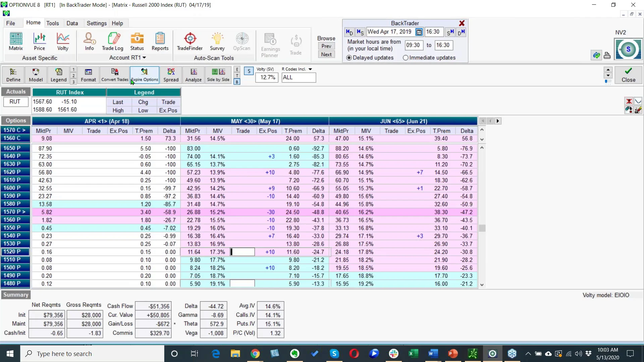Click the Define toolbar button
The height and width of the screenshot is (362, 644).
[x=13, y=75]
